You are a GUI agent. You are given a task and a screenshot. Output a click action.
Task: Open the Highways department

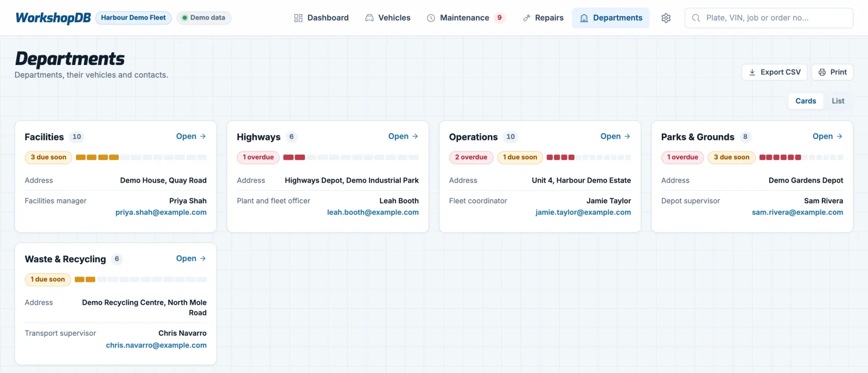click(403, 137)
